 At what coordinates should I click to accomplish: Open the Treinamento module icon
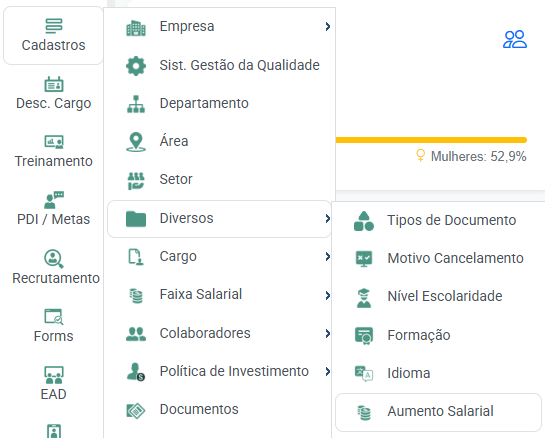[54, 142]
